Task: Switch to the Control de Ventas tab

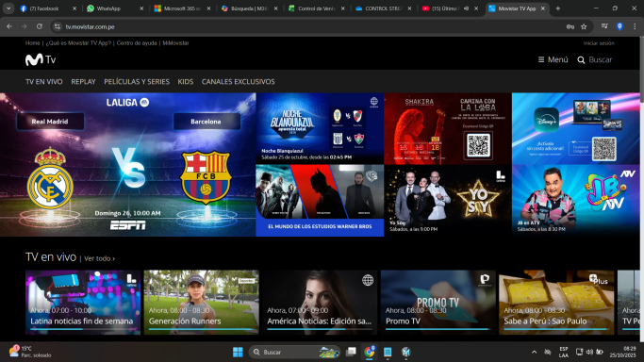Action: [316, 8]
